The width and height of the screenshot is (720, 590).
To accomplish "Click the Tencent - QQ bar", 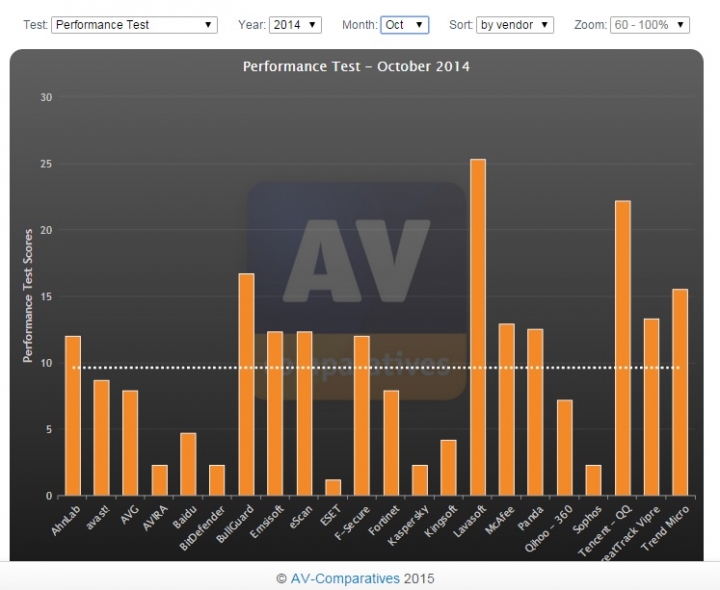I will click(623, 348).
